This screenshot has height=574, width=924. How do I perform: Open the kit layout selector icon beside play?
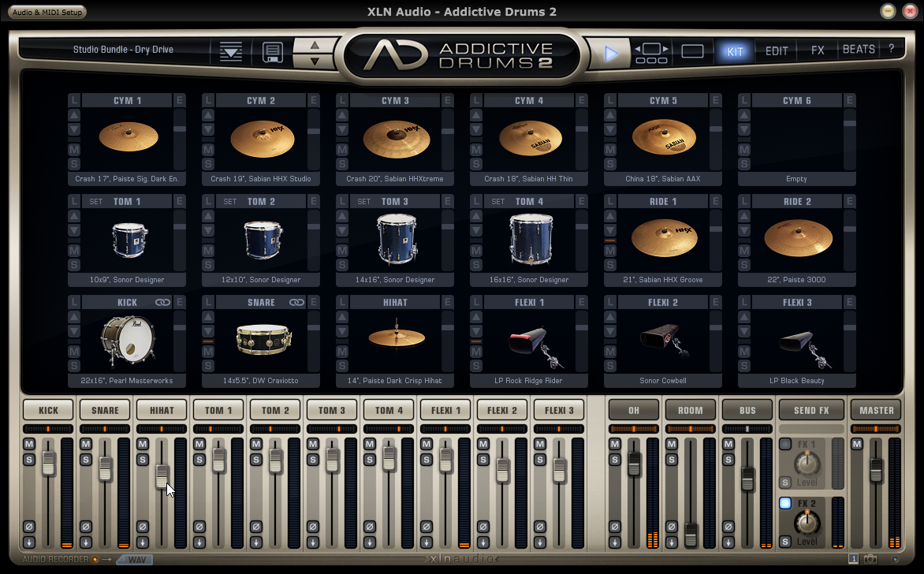(651, 53)
